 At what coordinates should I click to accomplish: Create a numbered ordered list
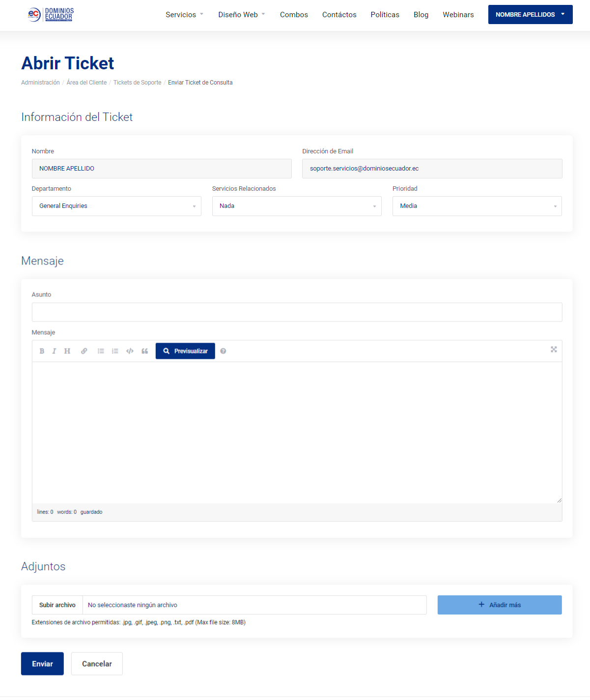tap(115, 351)
